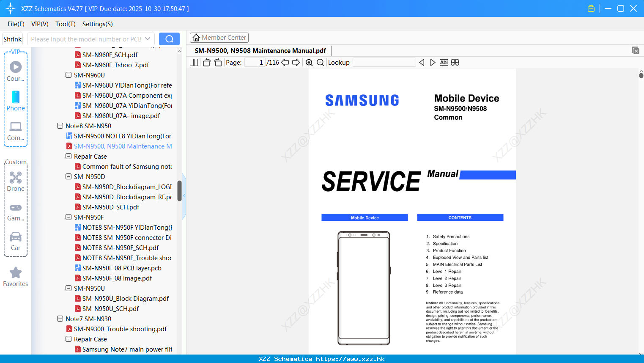Rotate page clockwise
The width and height of the screenshot is (644, 363).
pos(218,62)
